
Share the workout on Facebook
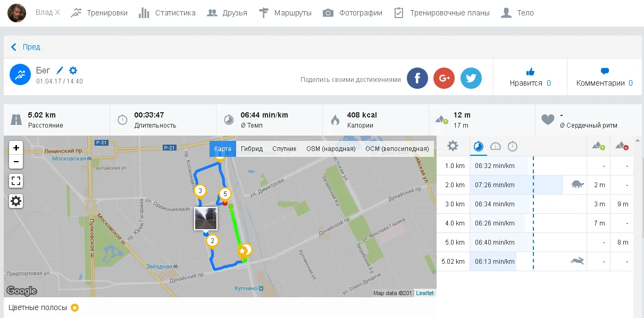(417, 78)
